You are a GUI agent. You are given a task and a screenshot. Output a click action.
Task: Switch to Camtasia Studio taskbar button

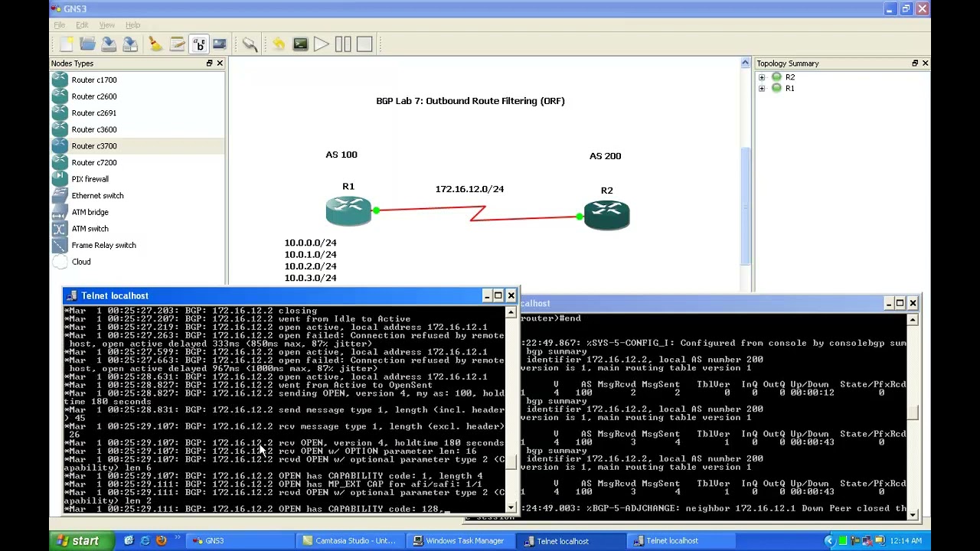tap(351, 540)
